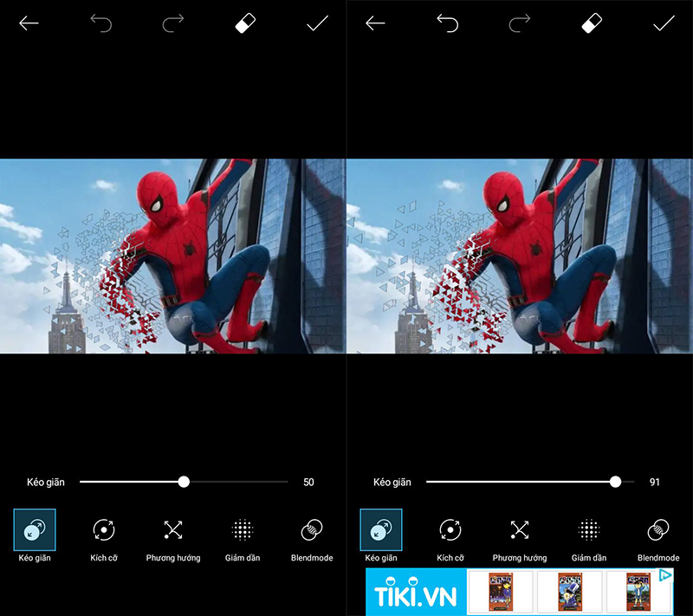Select Giảm dần tool icon in left screen

point(243,529)
